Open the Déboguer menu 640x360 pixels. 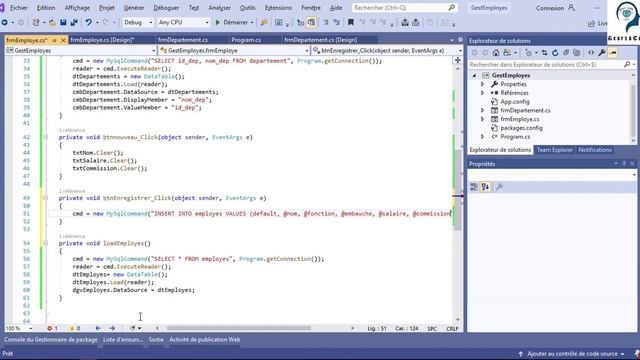[166, 8]
